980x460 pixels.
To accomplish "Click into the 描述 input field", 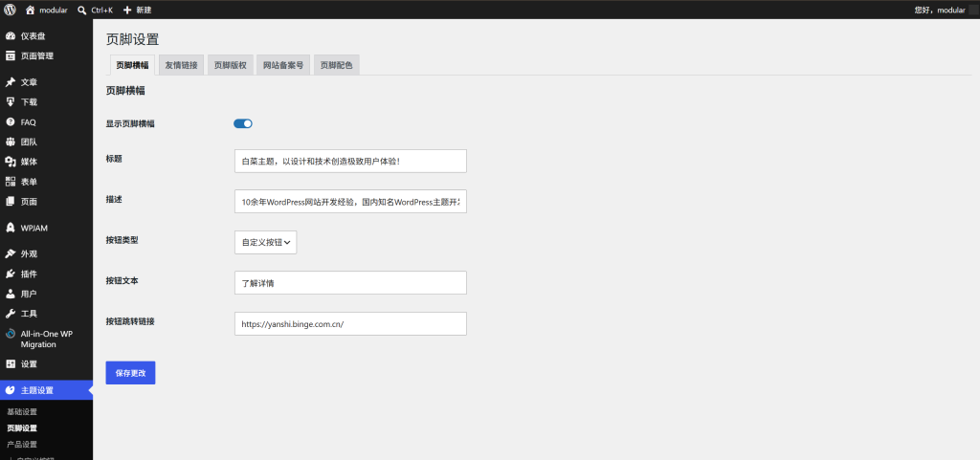I will pos(350,202).
